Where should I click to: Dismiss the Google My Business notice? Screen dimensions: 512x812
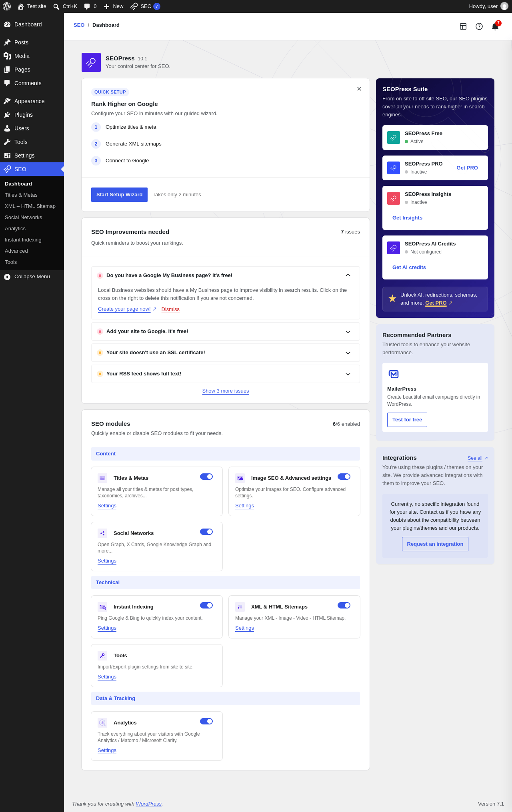click(170, 309)
